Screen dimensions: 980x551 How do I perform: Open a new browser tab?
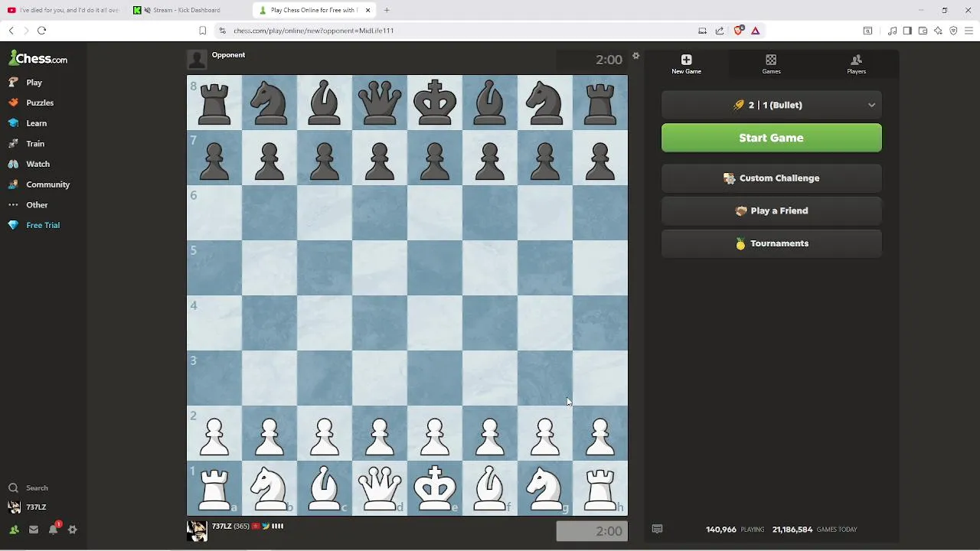[x=387, y=10]
